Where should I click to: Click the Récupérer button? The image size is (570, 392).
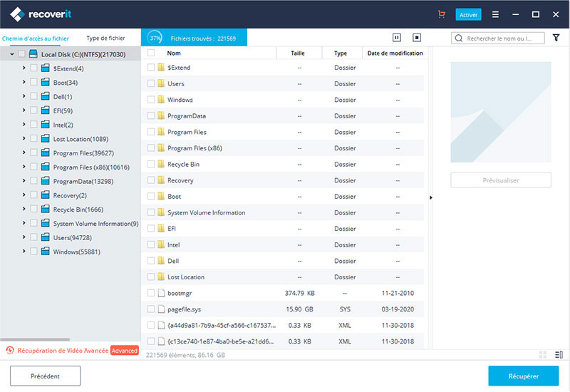tap(524, 376)
